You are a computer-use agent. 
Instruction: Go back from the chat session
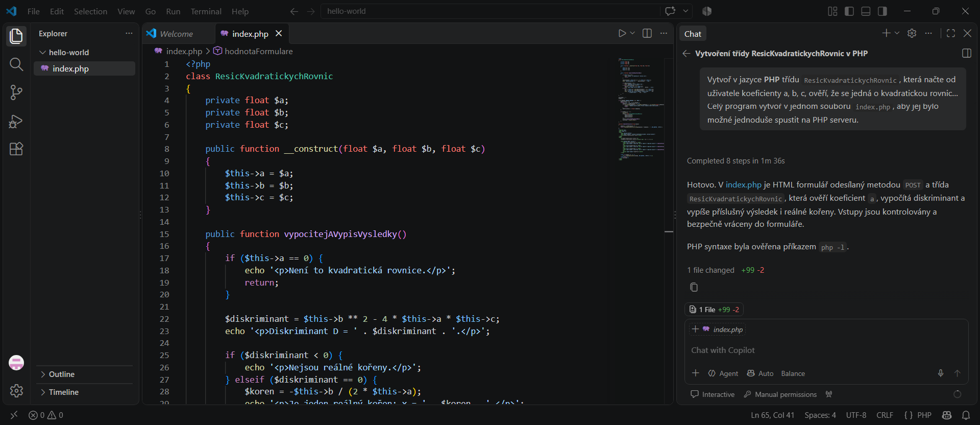[686, 54]
